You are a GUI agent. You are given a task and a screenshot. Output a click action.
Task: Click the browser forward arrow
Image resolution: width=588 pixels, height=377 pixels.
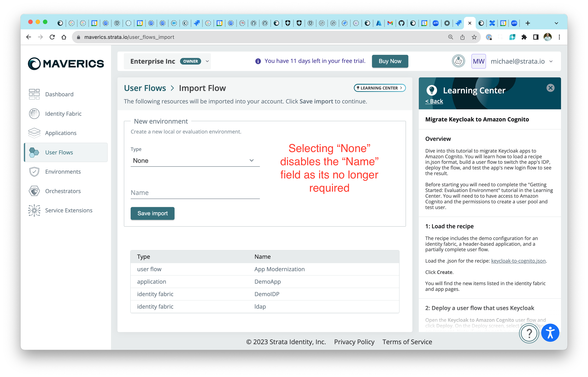coord(40,37)
